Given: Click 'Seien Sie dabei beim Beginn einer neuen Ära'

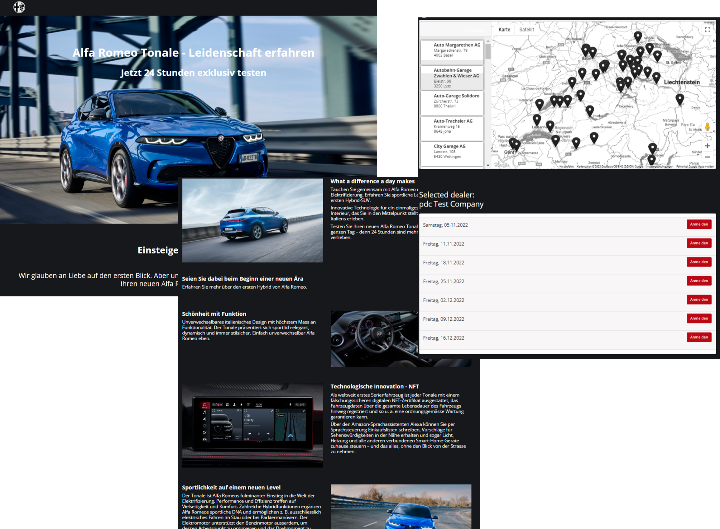Looking at the screenshot, I should pos(242,279).
